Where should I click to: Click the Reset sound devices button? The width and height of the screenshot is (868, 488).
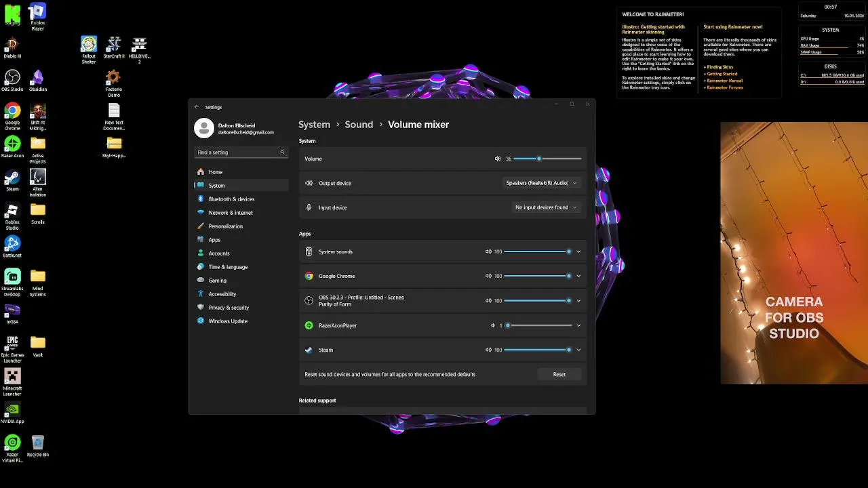559,374
